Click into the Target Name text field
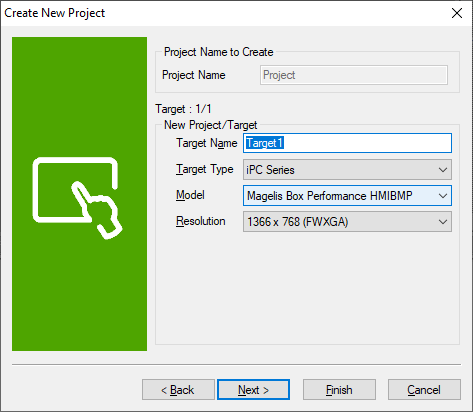The image size is (473, 412). (x=347, y=143)
